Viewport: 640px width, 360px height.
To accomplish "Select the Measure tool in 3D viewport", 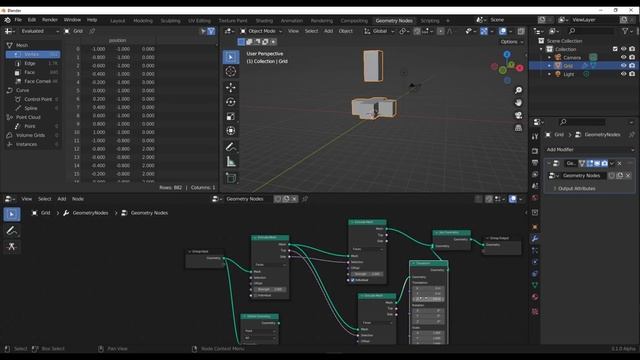I will coord(231,162).
